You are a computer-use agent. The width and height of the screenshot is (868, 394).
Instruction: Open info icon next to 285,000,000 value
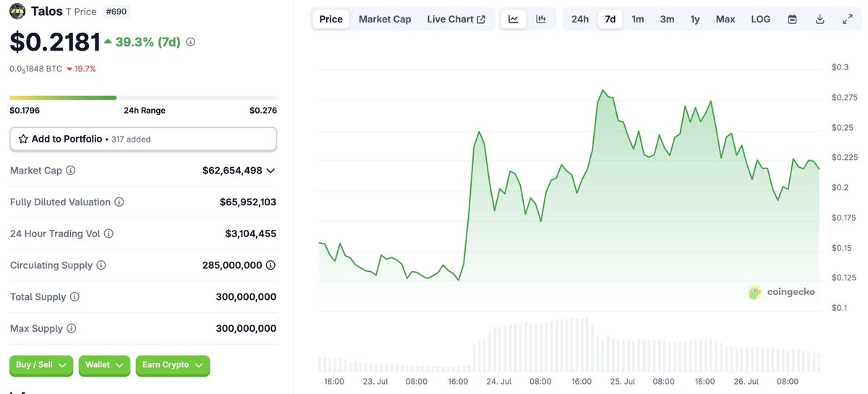pos(271,265)
